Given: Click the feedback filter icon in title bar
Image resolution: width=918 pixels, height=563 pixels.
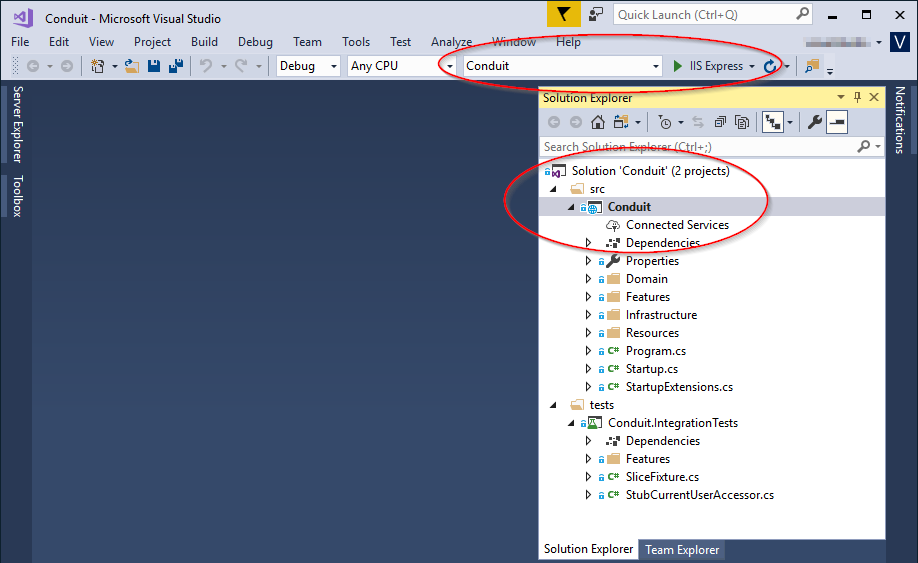Looking at the screenshot, I should [x=564, y=14].
